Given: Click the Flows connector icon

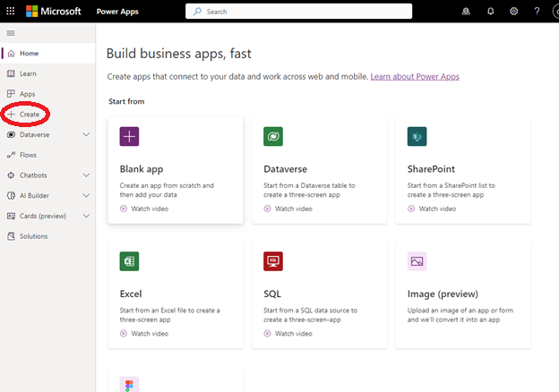Looking at the screenshot, I should (11, 155).
